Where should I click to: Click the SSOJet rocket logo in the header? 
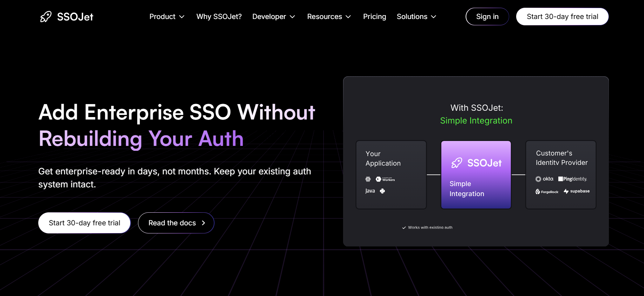coord(46,17)
